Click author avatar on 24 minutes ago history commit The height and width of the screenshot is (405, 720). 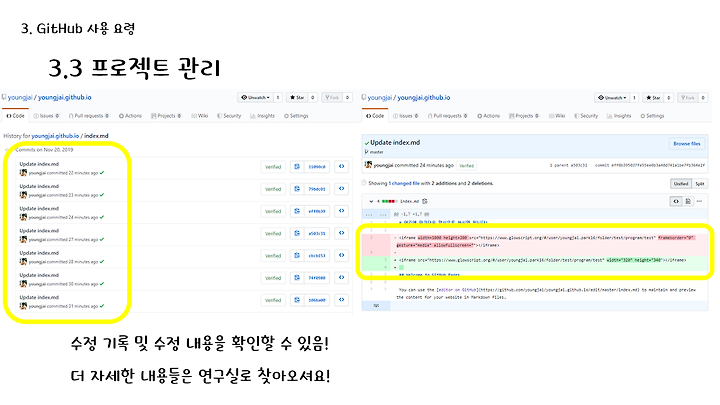[x=23, y=217]
